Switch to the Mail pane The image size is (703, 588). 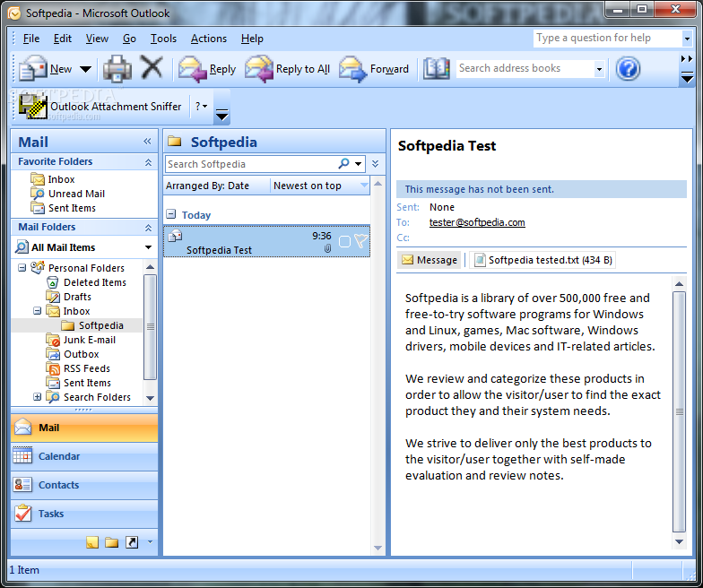(x=84, y=428)
